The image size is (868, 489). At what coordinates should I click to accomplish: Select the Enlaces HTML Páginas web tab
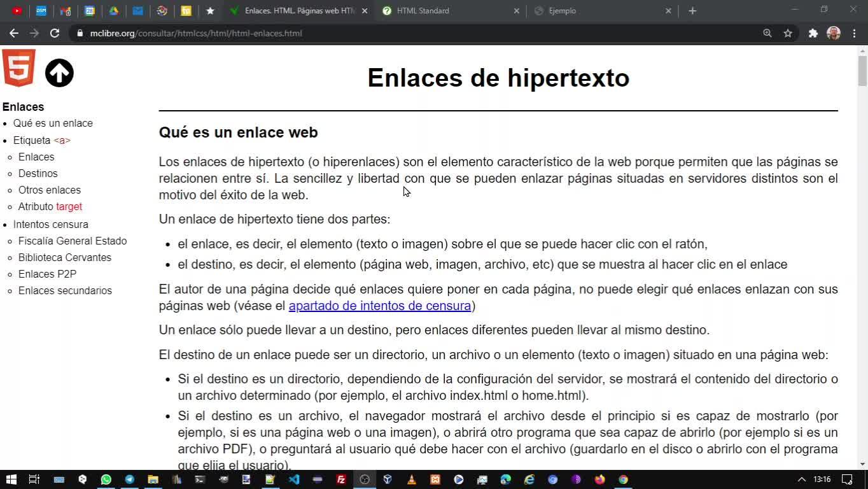298,11
